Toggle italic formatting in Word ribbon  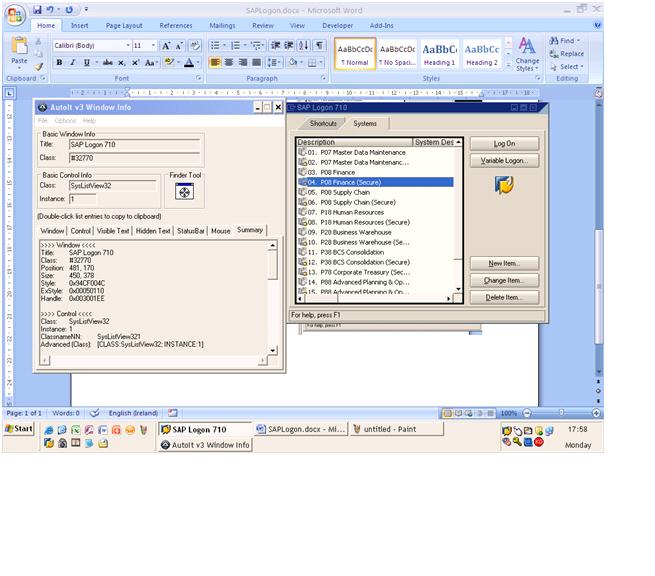pyautogui.click(x=72, y=63)
